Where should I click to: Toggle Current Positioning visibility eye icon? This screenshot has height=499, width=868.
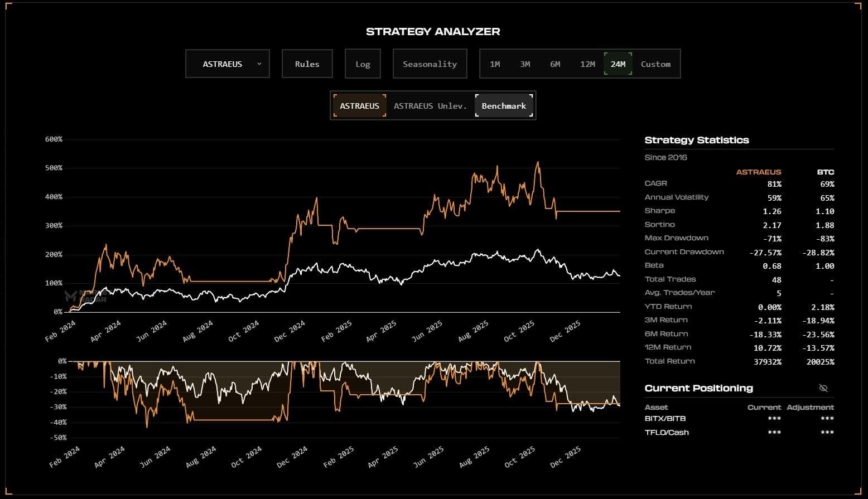coord(823,388)
